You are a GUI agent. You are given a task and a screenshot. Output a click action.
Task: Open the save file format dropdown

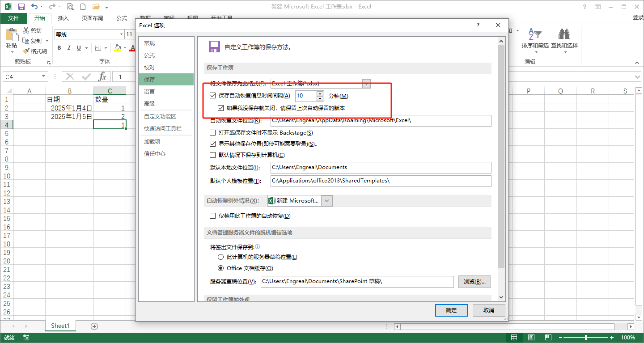pyautogui.click(x=367, y=84)
